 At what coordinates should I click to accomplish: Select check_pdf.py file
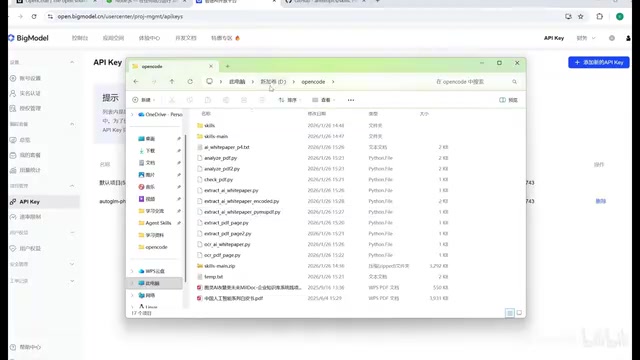click(218, 180)
